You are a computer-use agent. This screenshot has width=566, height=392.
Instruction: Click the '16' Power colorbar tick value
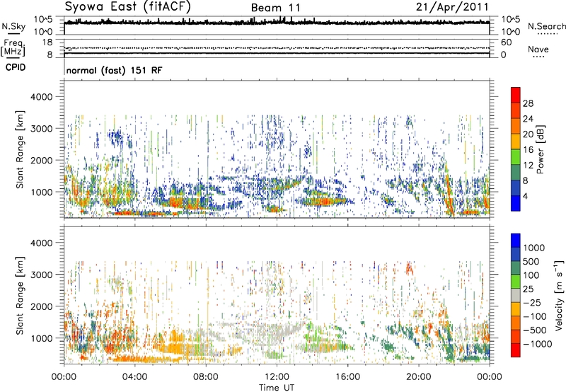click(x=528, y=150)
